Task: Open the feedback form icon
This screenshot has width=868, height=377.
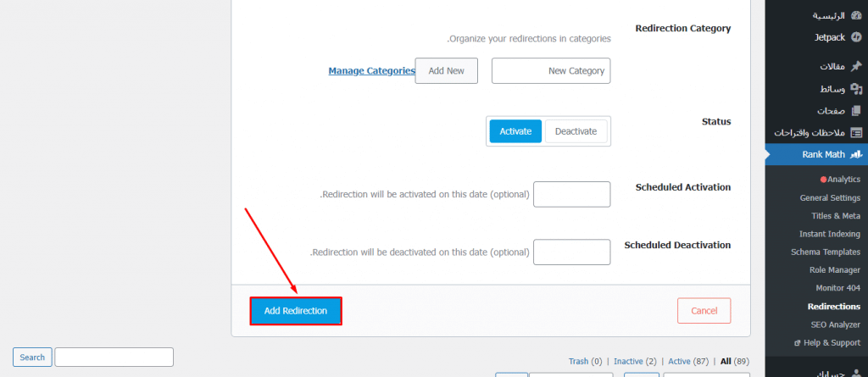Action: [x=856, y=133]
